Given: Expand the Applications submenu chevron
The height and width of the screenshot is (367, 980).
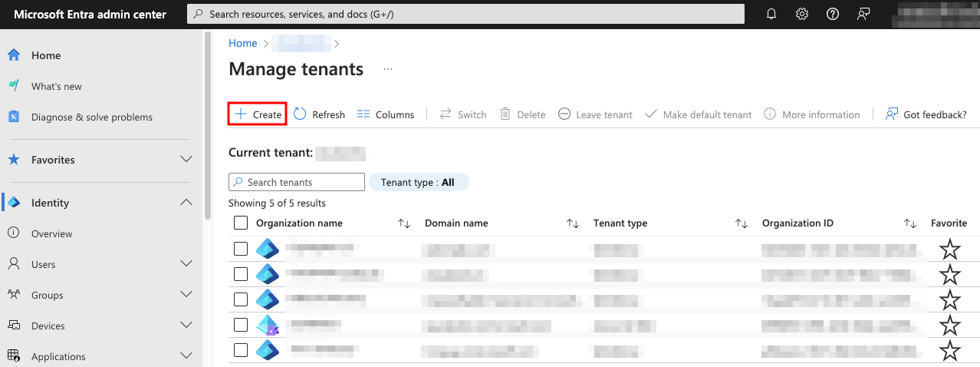Looking at the screenshot, I should 186,356.
